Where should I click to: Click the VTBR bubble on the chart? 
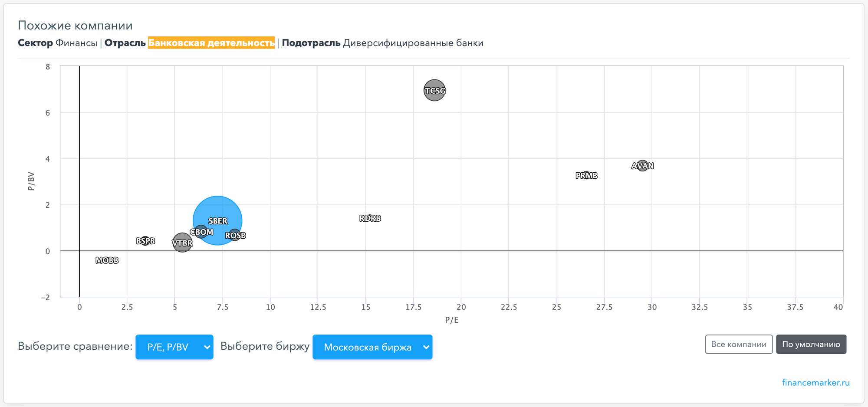pos(182,243)
